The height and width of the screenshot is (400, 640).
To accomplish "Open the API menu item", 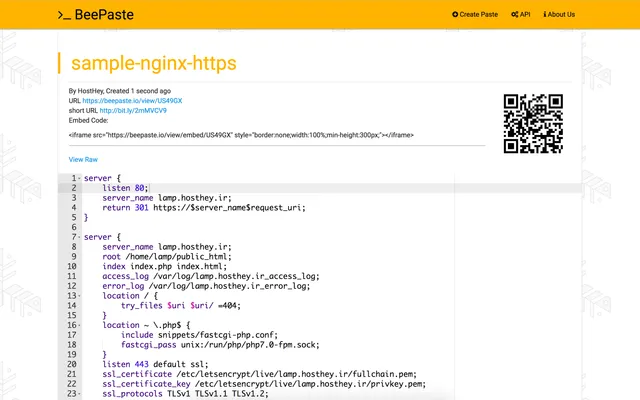I will [x=521, y=14].
